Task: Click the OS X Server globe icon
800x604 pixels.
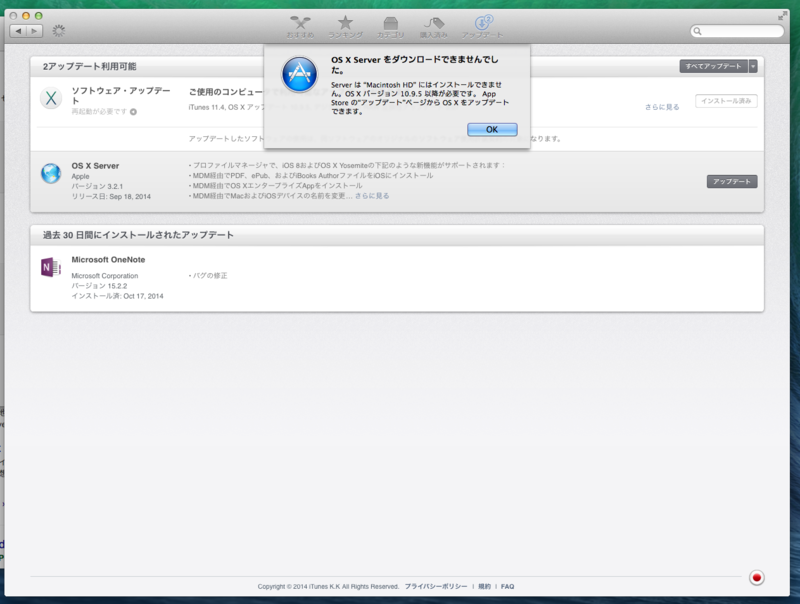Action: [x=51, y=173]
